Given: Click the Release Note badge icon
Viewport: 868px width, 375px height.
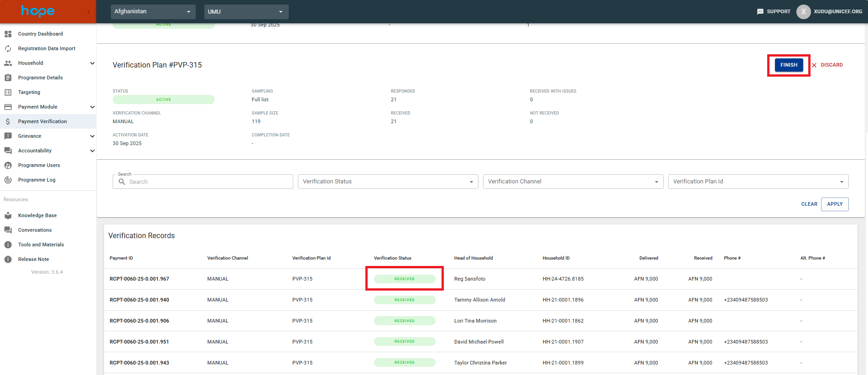Looking at the screenshot, I should 8,259.
